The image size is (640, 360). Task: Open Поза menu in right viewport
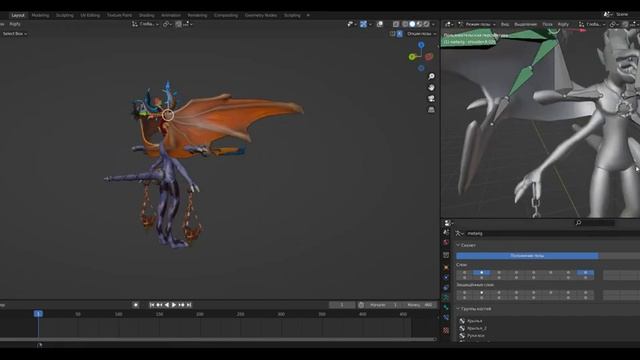click(547, 24)
